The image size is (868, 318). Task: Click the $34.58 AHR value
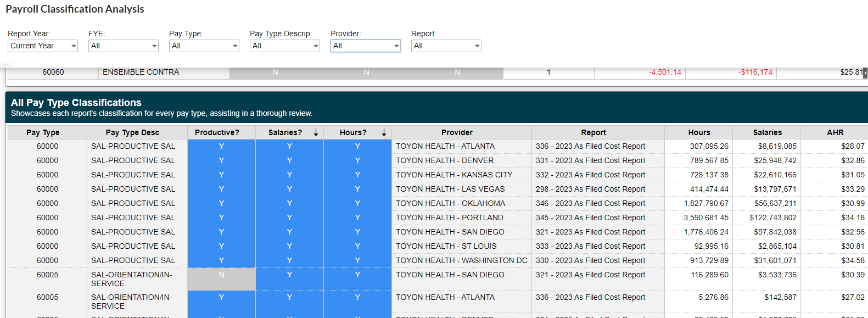coord(853,260)
